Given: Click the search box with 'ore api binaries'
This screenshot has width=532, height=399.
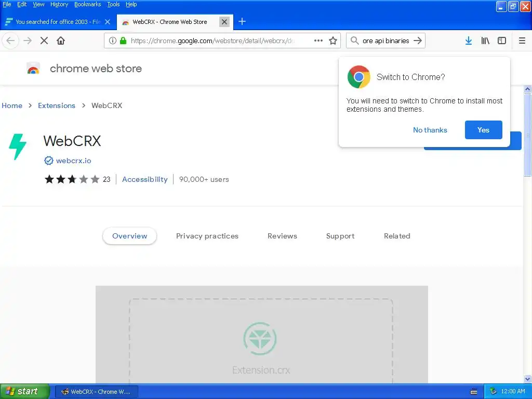Looking at the screenshot, I should pyautogui.click(x=386, y=41).
